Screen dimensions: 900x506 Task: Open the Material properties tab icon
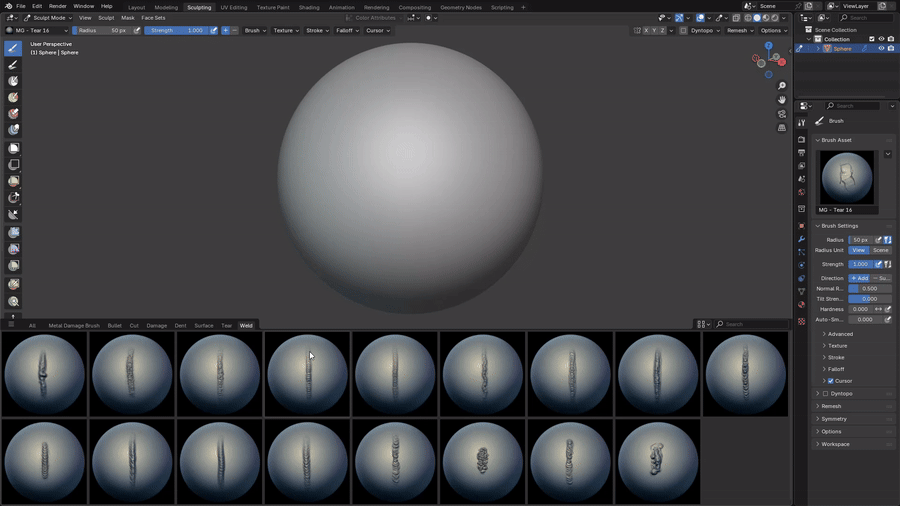[801, 305]
